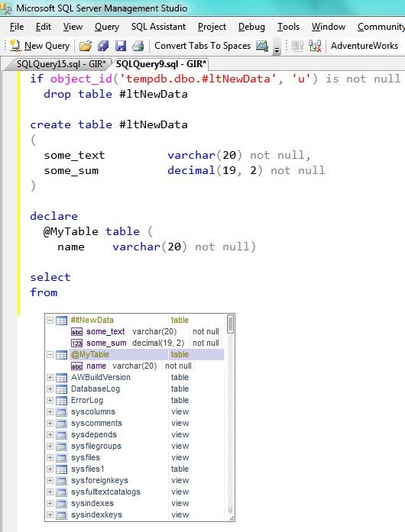This screenshot has width=405, height=532.
Task: Open the Query menu
Action: (x=107, y=27)
